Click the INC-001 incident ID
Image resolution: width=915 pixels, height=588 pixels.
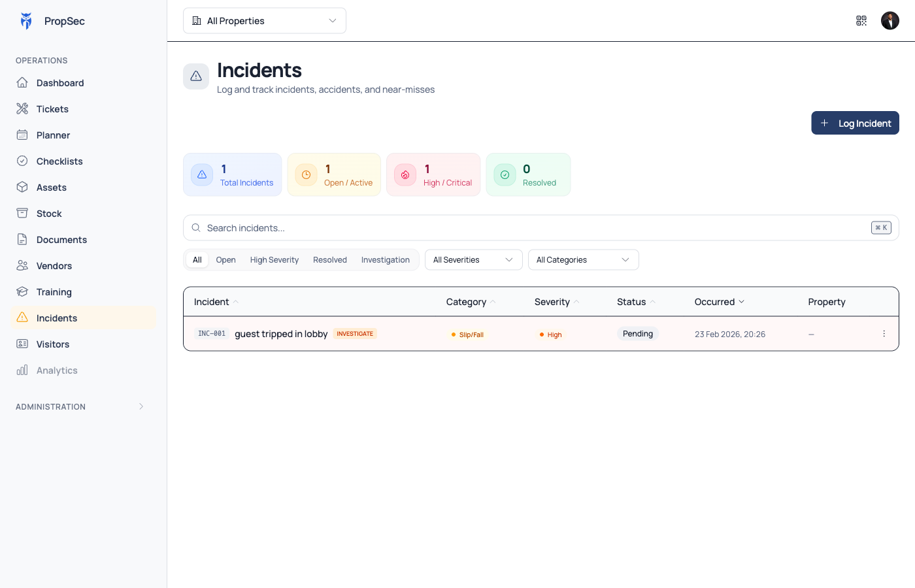[212, 334]
